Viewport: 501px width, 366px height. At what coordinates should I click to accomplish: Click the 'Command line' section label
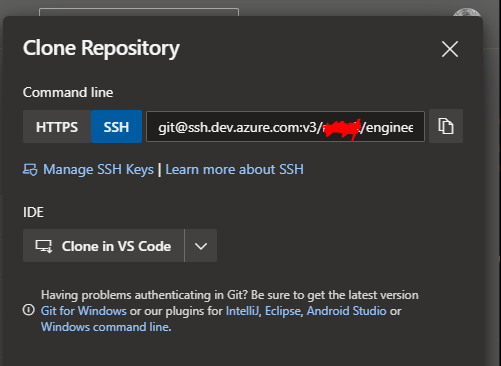point(68,92)
